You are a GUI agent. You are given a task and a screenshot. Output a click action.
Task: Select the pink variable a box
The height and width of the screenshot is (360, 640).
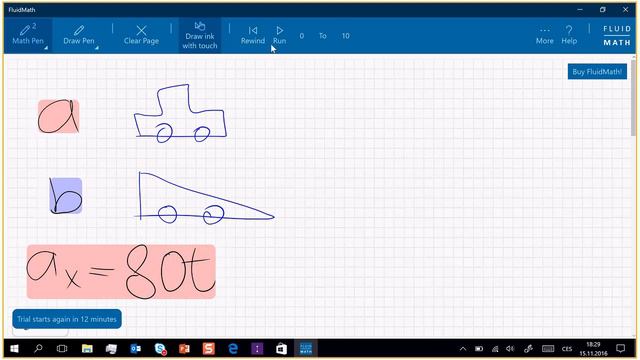point(58,116)
